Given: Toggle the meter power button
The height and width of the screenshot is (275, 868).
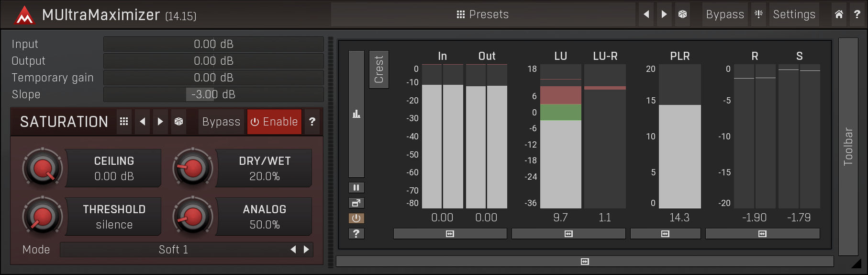Looking at the screenshot, I should pyautogui.click(x=356, y=218).
